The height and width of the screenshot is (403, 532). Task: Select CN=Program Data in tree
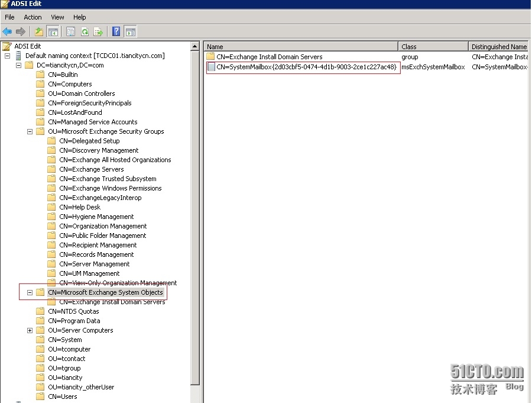click(74, 321)
